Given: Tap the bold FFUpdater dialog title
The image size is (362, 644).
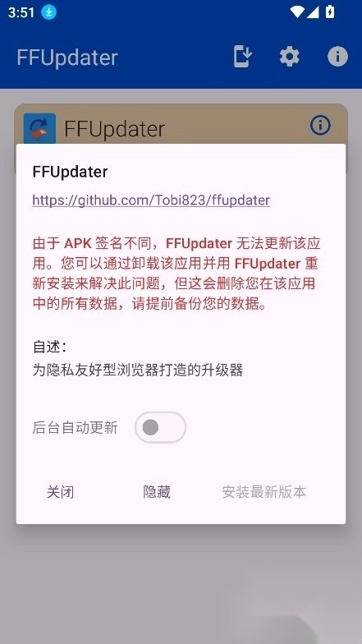Looking at the screenshot, I should (x=71, y=172).
